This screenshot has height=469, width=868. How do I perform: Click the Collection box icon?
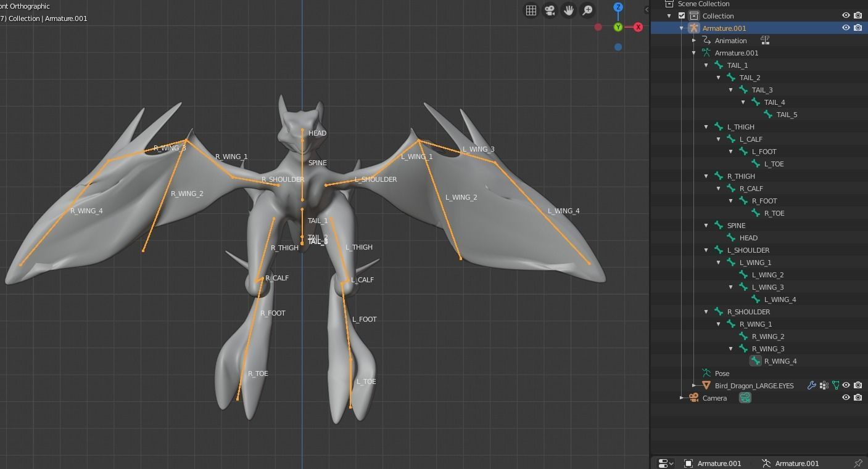[694, 16]
